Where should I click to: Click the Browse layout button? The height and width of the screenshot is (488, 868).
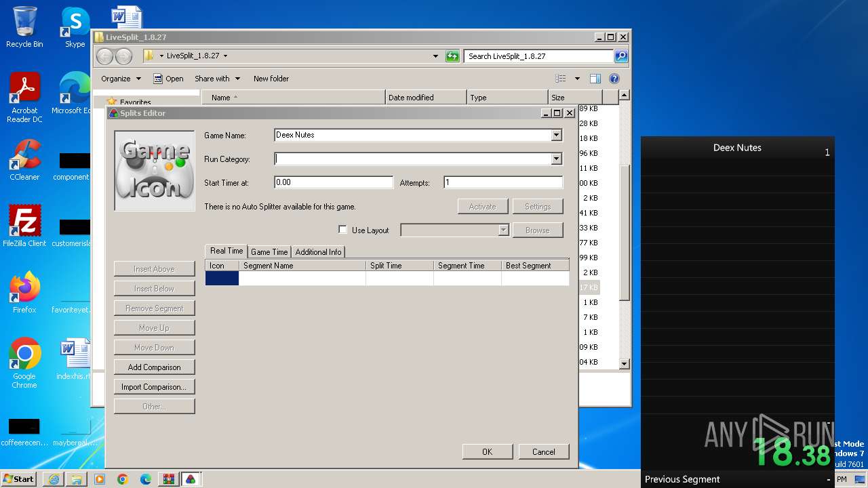(x=538, y=230)
